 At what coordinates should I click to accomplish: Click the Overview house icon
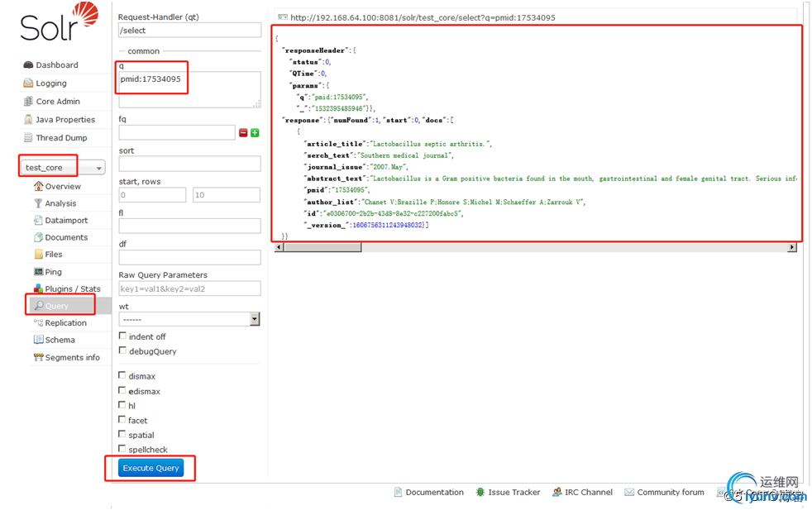pyautogui.click(x=38, y=186)
